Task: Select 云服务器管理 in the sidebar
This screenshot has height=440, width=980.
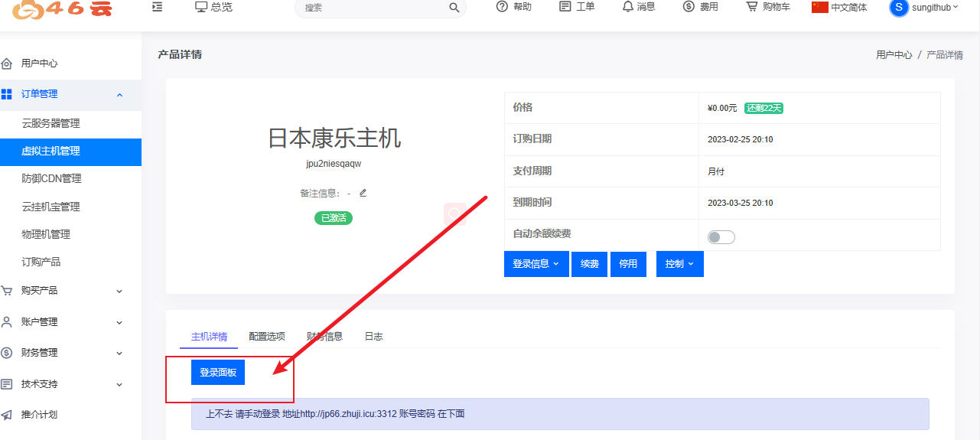Action: tap(50, 123)
